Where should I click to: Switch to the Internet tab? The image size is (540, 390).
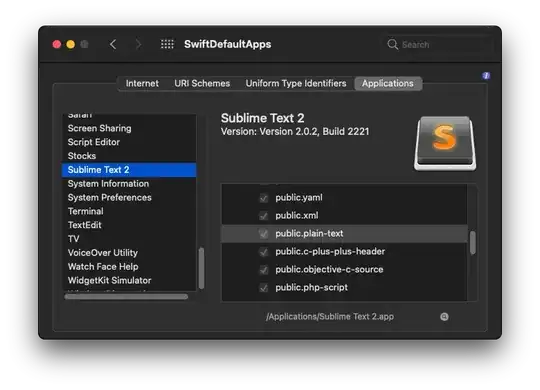click(142, 83)
